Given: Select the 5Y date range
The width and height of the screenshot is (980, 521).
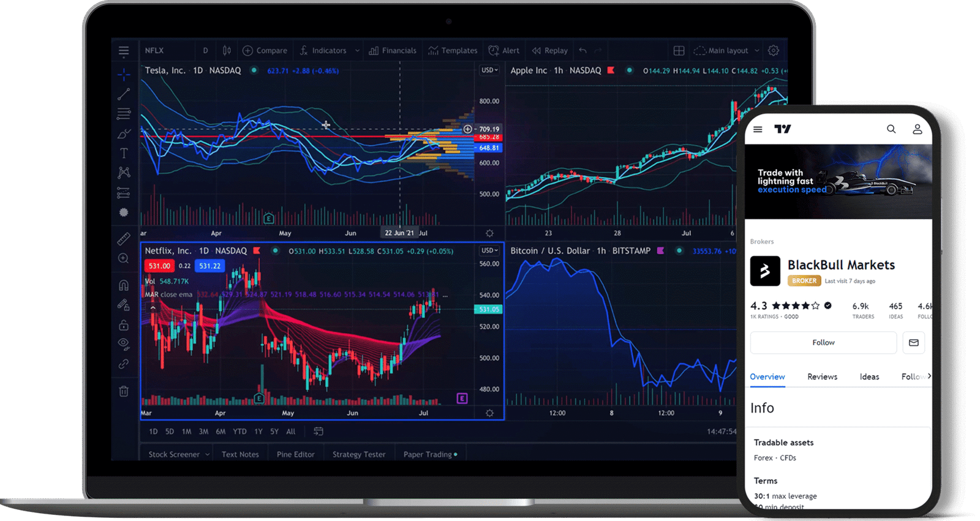Looking at the screenshot, I should coord(274,432).
